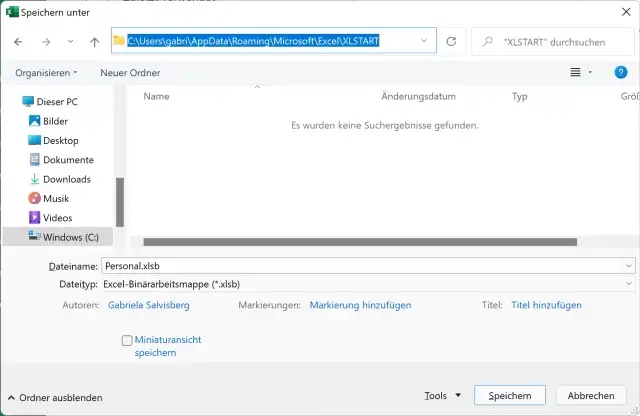Select Bilder in the navigation pane
Viewport: 640px width, 416px height.
point(55,121)
